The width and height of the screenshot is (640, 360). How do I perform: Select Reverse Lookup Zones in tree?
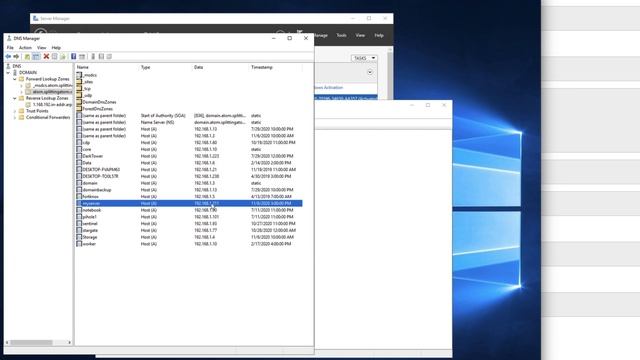tap(47, 98)
